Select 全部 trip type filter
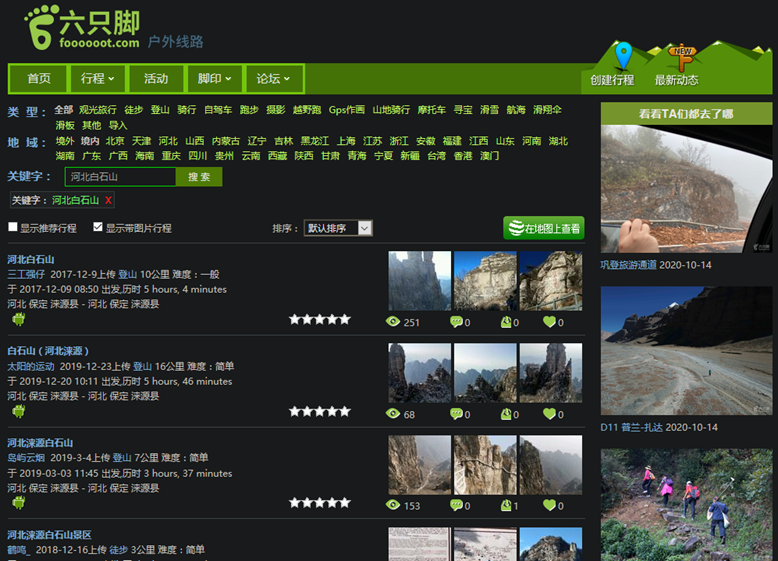 pos(64,110)
